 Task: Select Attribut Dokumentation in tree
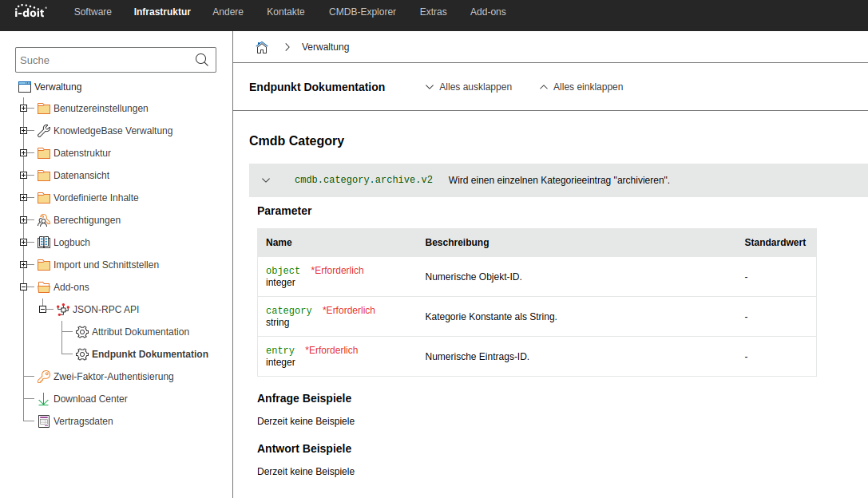pyautogui.click(x=141, y=332)
